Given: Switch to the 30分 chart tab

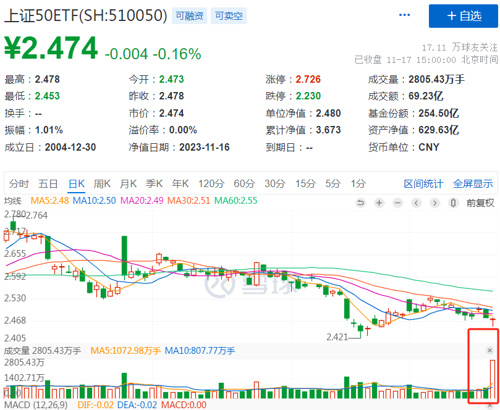Looking at the screenshot, I should point(275,183).
